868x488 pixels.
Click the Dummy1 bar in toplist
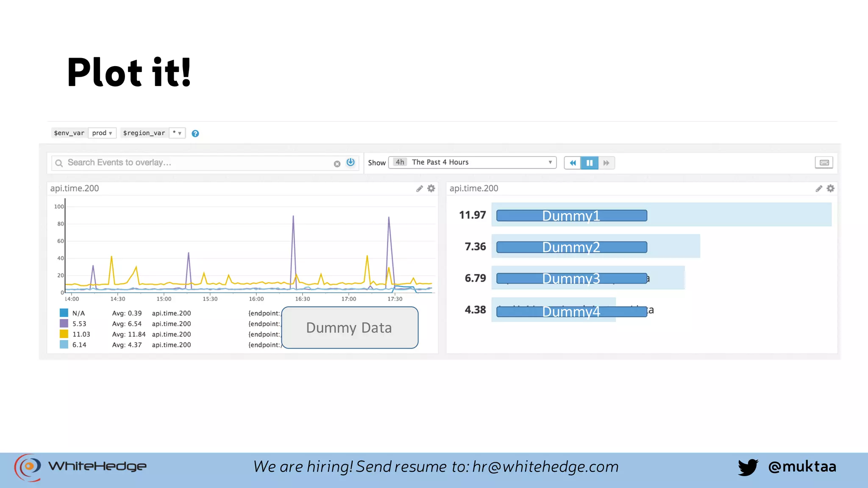pyautogui.click(x=571, y=216)
